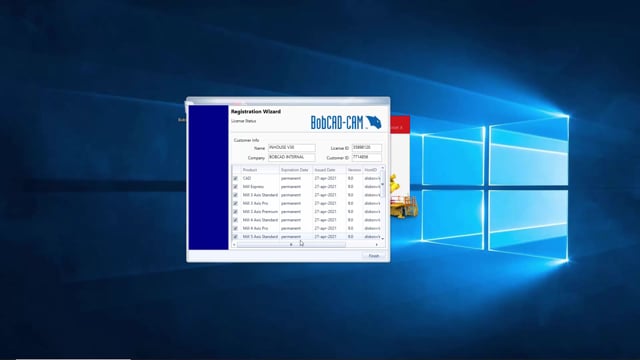Toggle the Mill 3 Axis Pro checkbox
Viewport: 640px width, 360px height.
(x=236, y=203)
